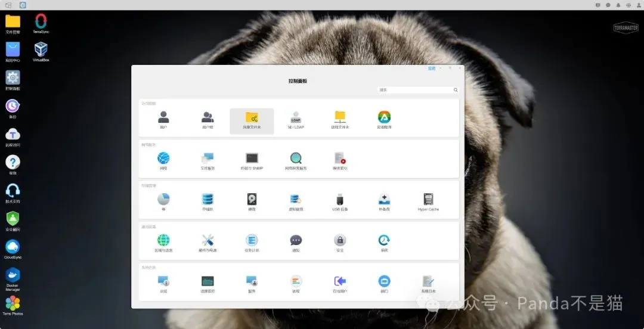The image size is (644, 329).
Task: Open the Domain / LDAP settings
Action: [296, 121]
